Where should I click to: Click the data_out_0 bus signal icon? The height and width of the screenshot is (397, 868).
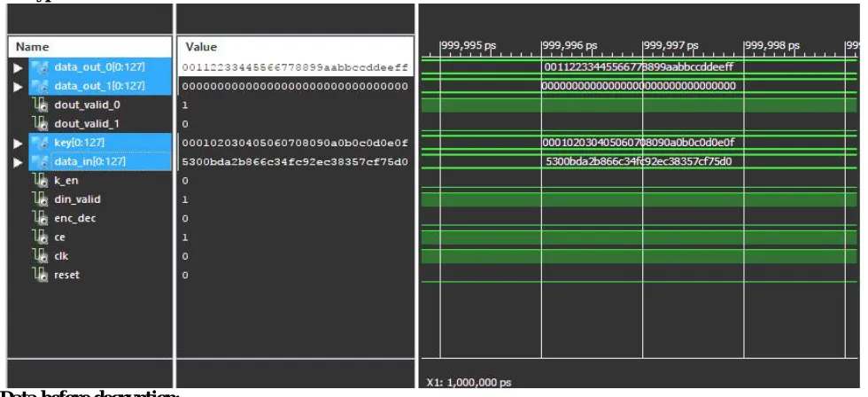click(x=40, y=67)
